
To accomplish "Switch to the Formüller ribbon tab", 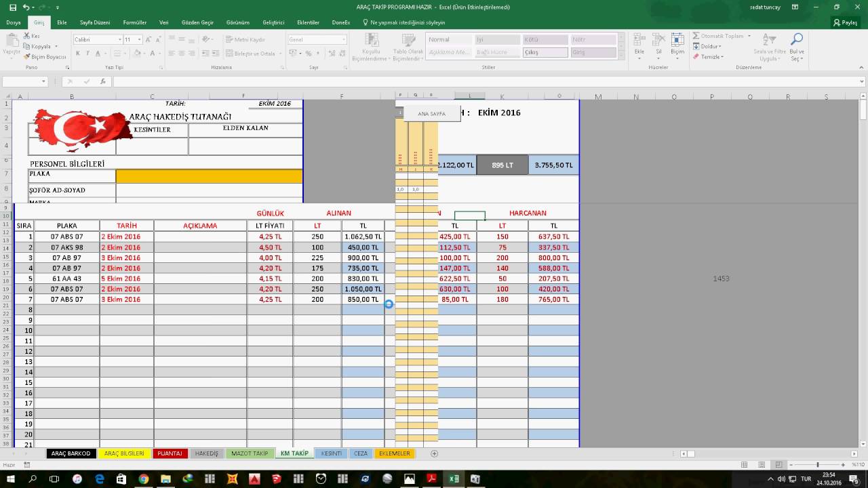I will (134, 22).
